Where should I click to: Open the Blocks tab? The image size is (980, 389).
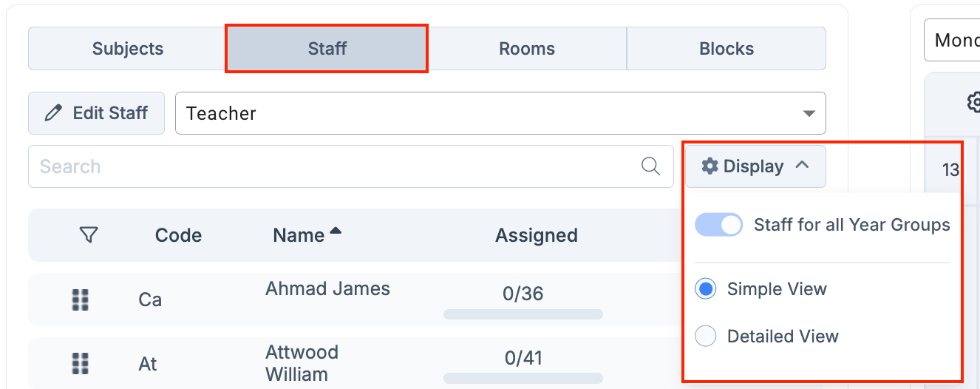727,49
